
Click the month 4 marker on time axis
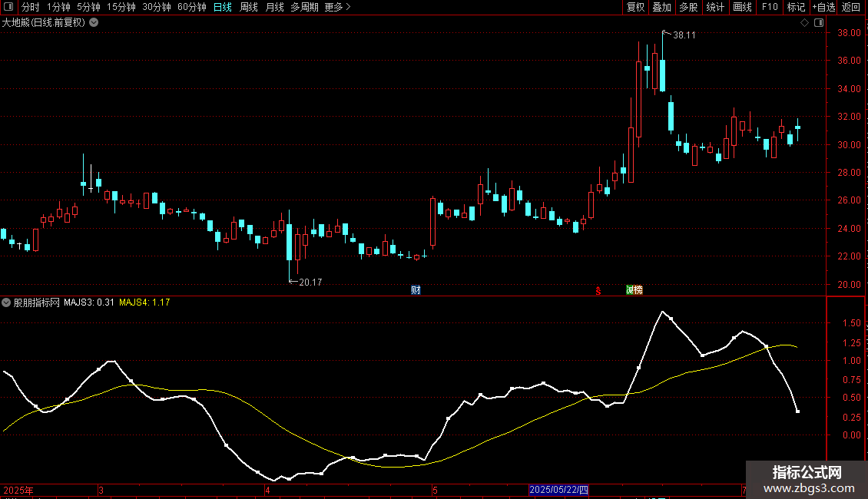pos(267,490)
